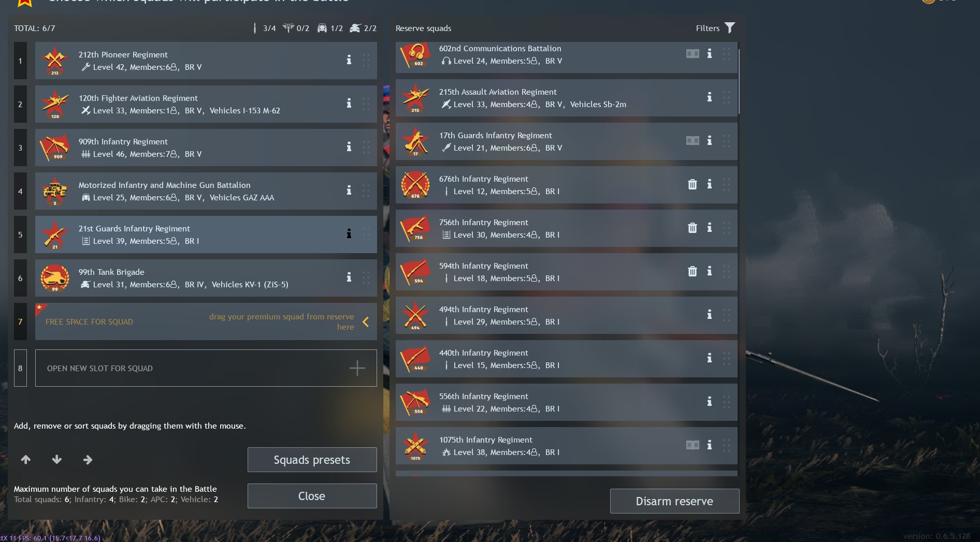Screen dimensions: 980x542
Task: Click the reserve squads scrollbar
Action: (739, 82)
